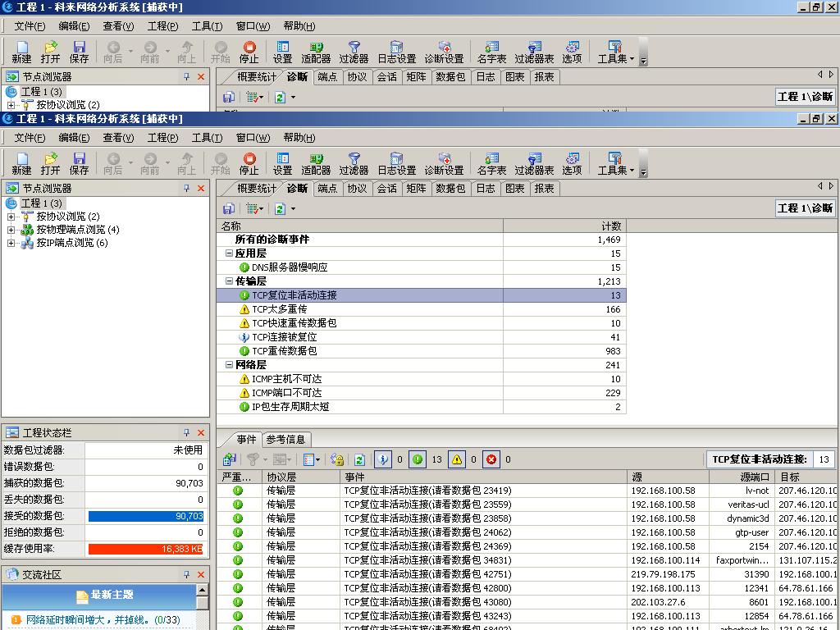
Task: Click 名字表 icon in lower window toolbar
Action: (491, 159)
